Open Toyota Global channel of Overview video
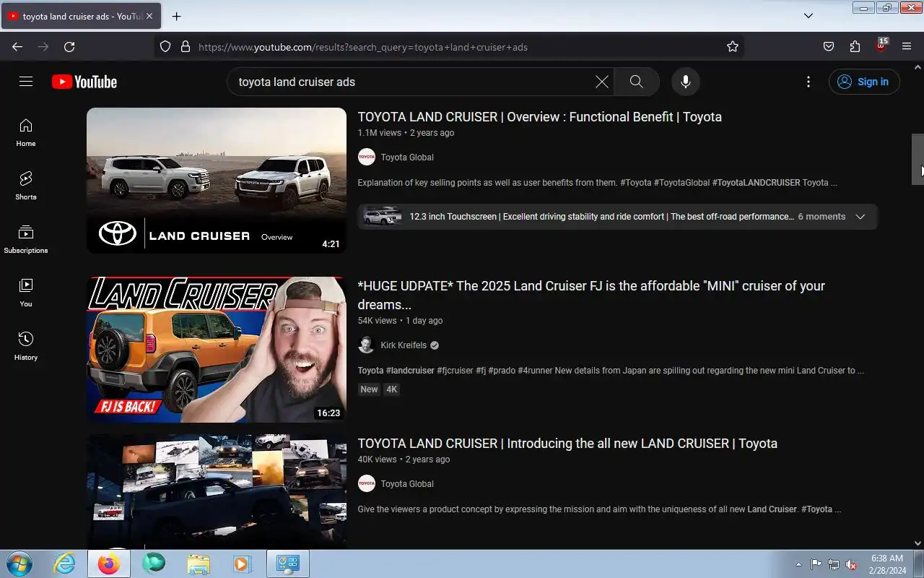 [x=407, y=158]
